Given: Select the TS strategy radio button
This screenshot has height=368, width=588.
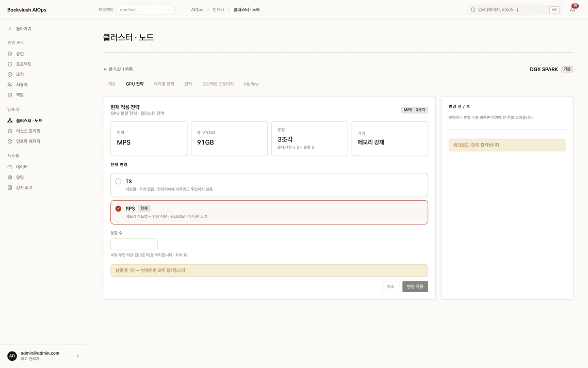Looking at the screenshot, I should point(118,182).
